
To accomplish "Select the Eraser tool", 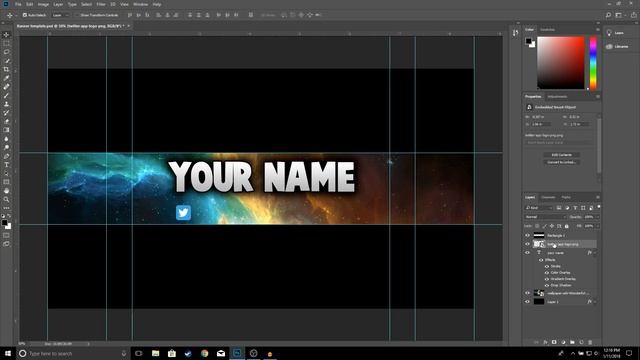I will (6, 121).
